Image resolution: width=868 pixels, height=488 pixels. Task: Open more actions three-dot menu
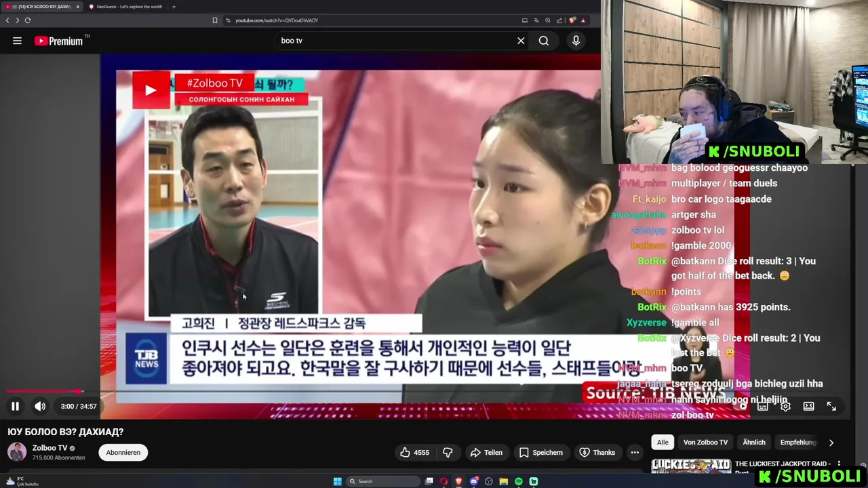click(x=635, y=452)
